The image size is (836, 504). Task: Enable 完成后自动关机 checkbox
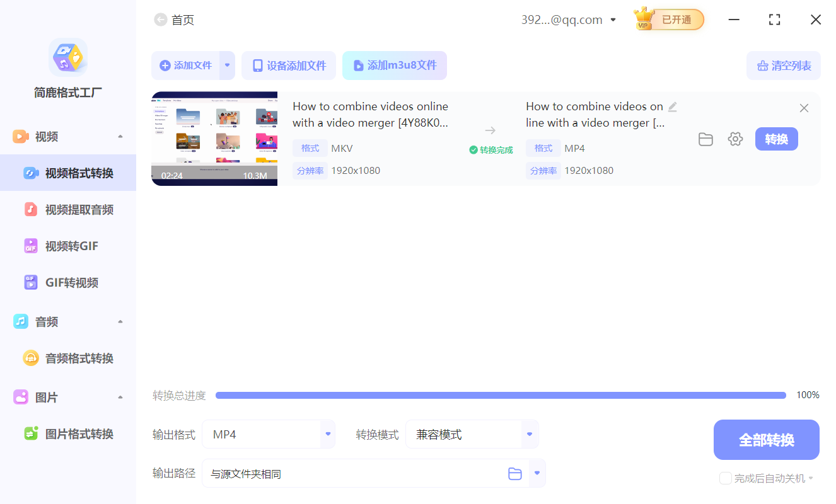tap(725, 478)
